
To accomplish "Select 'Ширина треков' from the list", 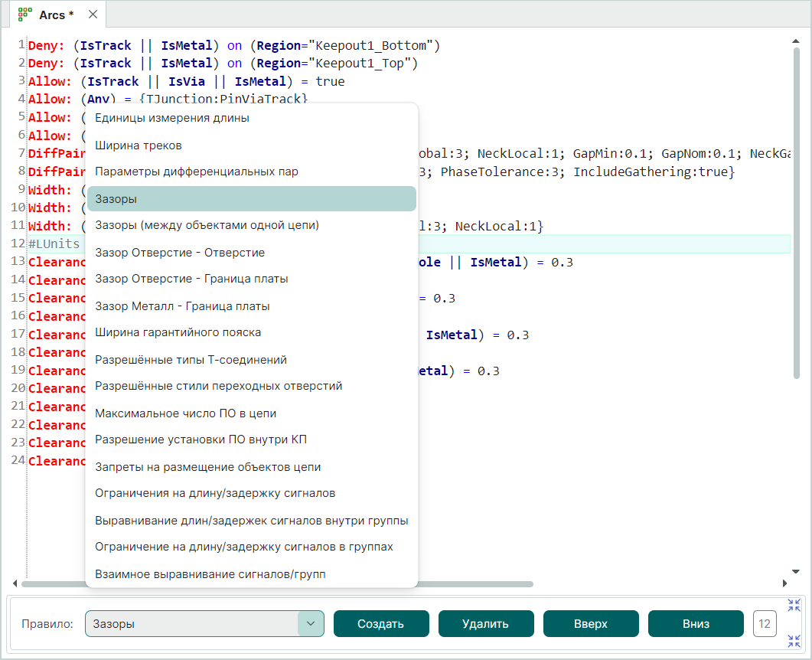I will click(139, 145).
